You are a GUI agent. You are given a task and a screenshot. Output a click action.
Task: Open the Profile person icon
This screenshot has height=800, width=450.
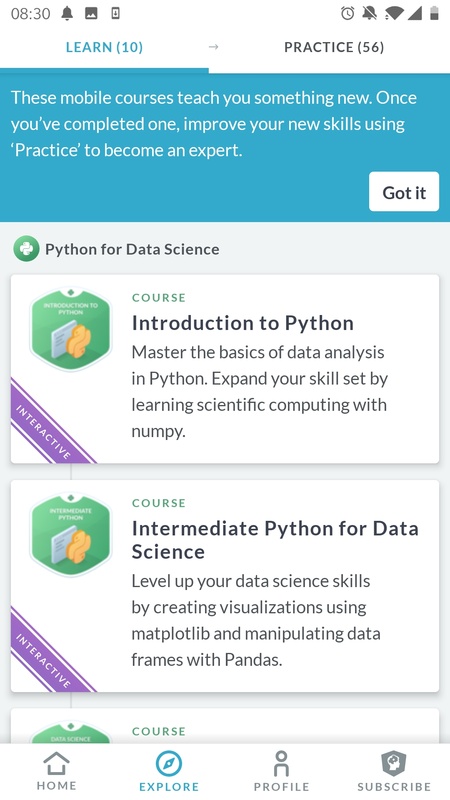281,764
